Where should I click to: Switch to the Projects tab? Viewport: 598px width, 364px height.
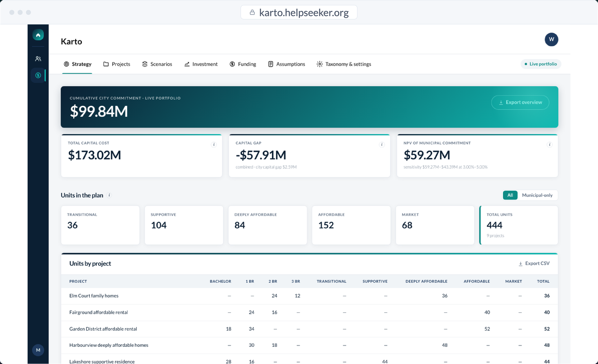pos(117,64)
